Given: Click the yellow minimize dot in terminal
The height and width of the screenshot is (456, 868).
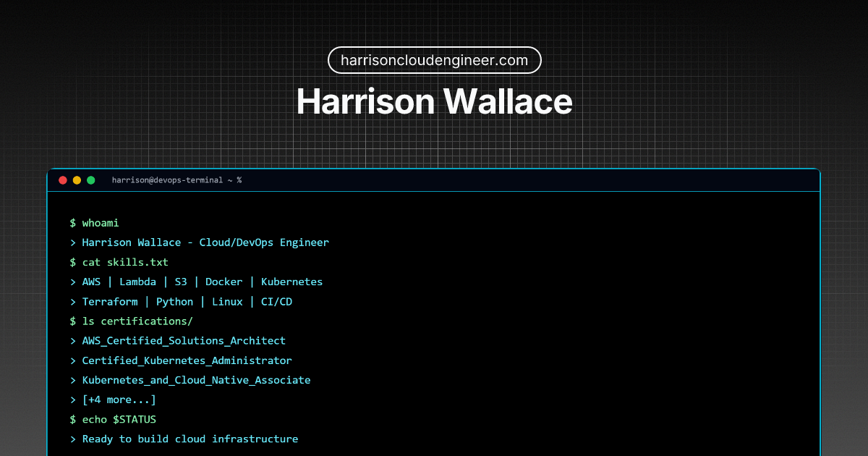Looking at the screenshot, I should click(x=77, y=180).
